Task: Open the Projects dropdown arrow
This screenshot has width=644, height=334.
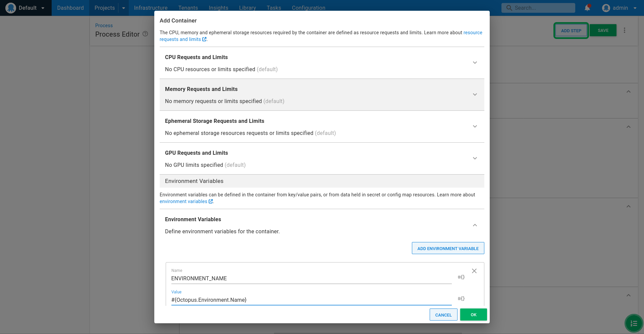Action: (123, 8)
